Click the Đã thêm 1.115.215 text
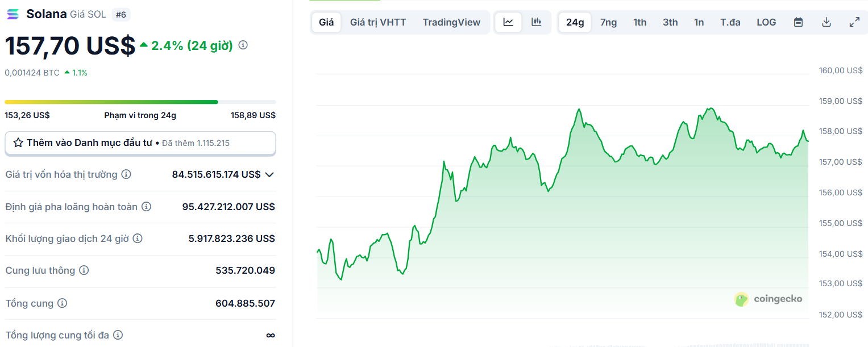 (x=196, y=143)
